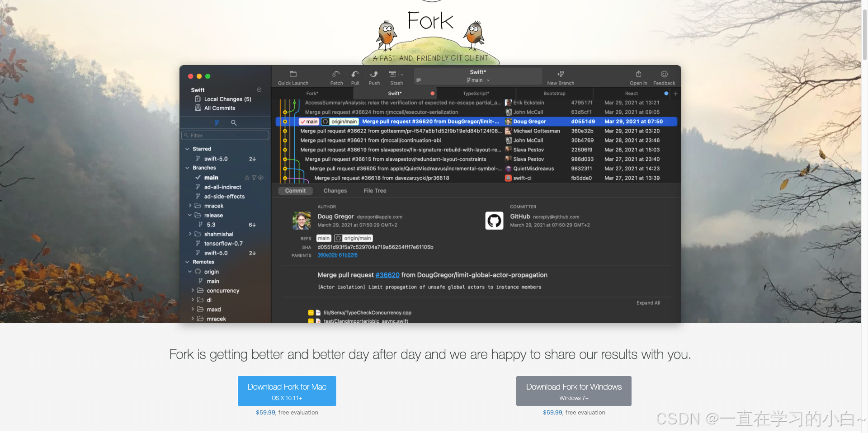Viewport: 868px width, 433px height.
Task: Click GitHub committer logo
Action: [494, 221]
